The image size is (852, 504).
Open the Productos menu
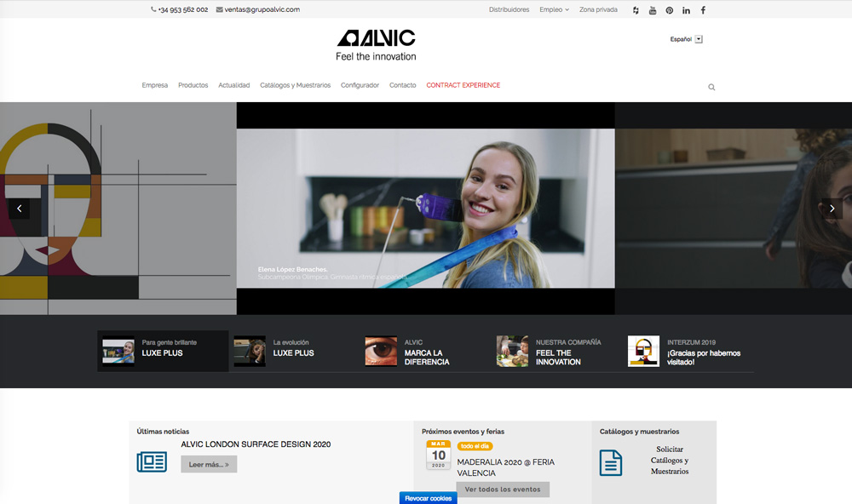[x=193, y=85]
